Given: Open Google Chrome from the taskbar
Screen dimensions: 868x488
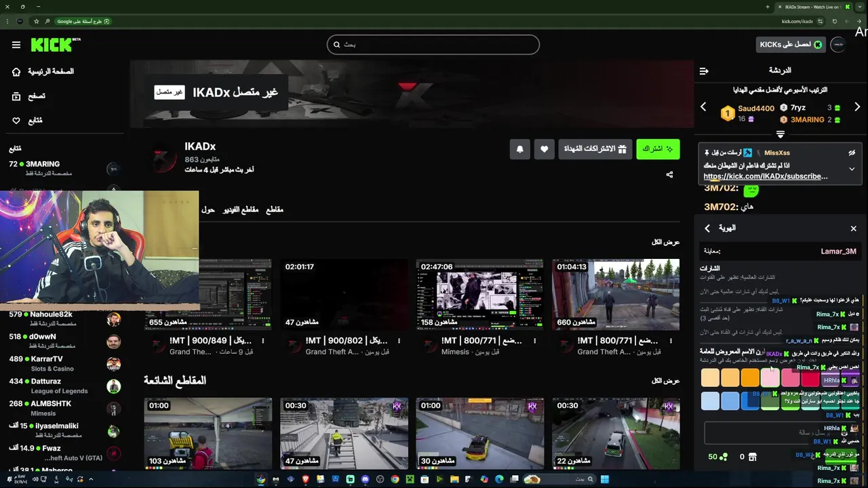Looking at the screenshot, I should (x=395, y=479).
